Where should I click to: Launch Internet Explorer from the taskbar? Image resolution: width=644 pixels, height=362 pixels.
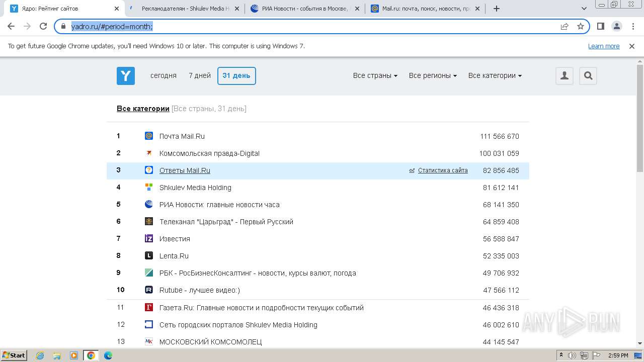pos(40,355)
